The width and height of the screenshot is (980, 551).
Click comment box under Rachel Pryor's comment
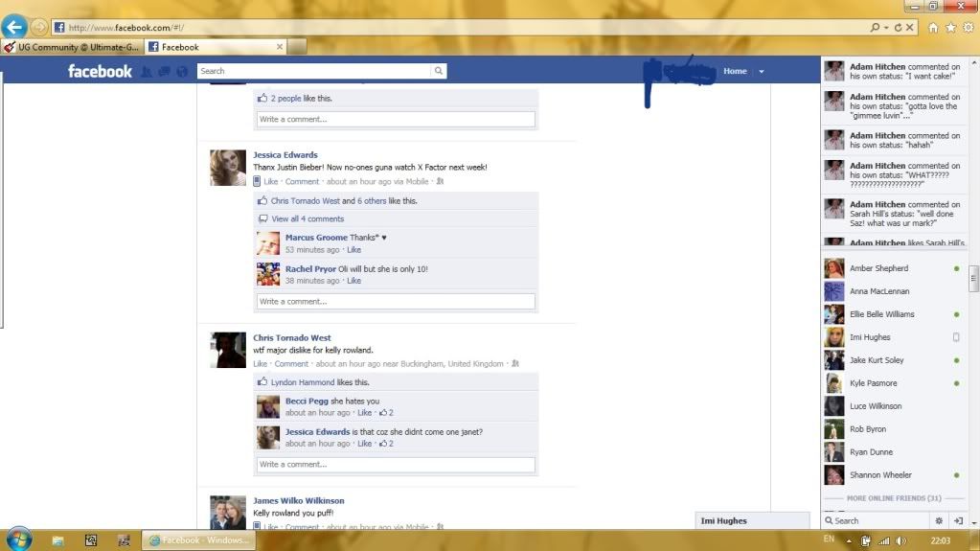pos(396,302)
